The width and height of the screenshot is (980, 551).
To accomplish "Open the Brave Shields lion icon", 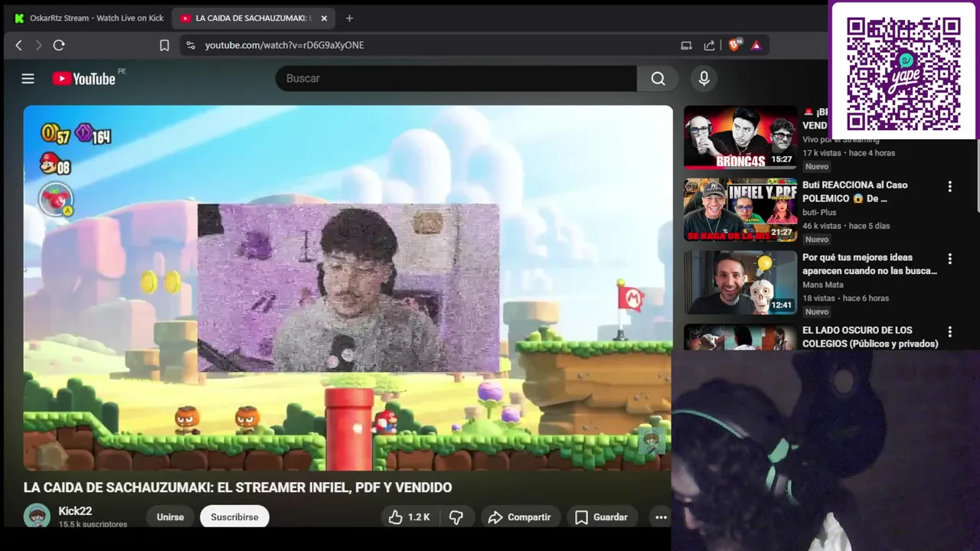I will tap(734, 45).
